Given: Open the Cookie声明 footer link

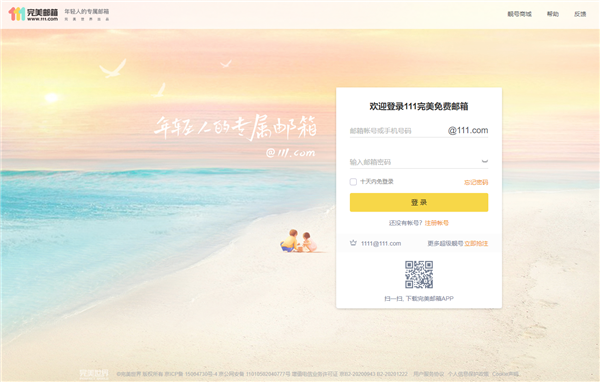Looking at the screenshot, I should pyautogui.click(x=505, y=374).
